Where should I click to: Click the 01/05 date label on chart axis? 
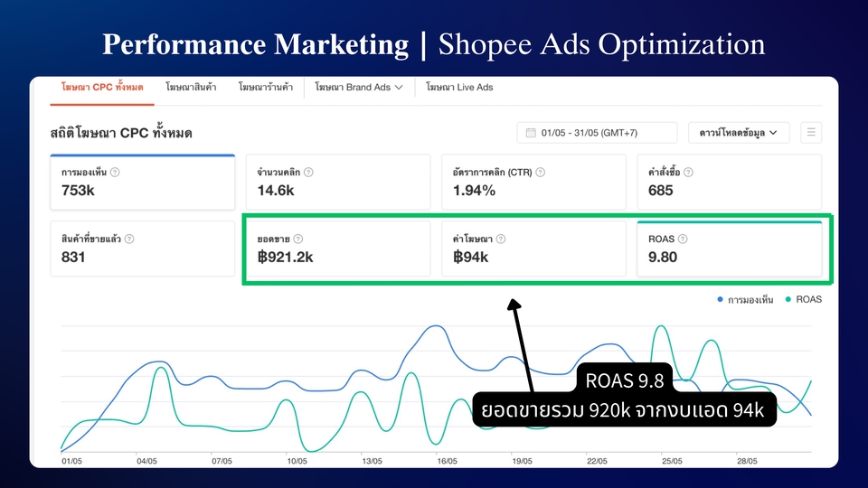click(71, 461)
